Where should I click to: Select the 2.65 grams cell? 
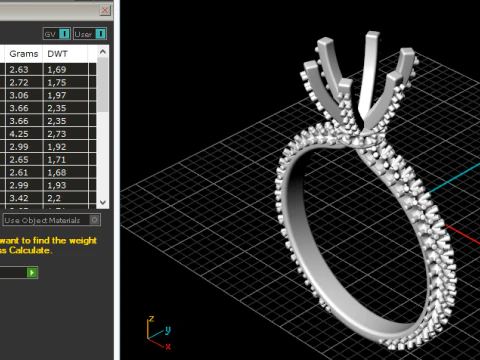click(24, 159)
